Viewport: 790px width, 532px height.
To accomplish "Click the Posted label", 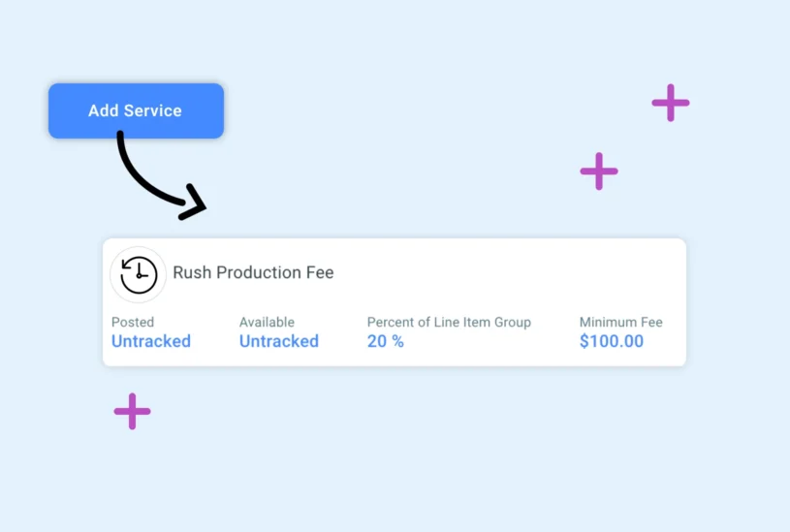I will click(x=133, y=322).
